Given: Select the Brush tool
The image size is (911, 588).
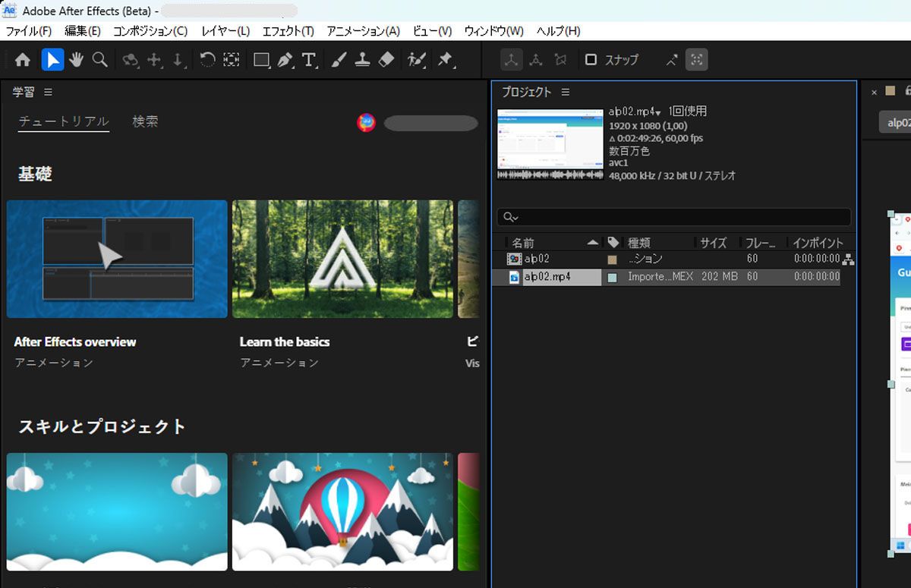Looking at the screenshot, I should click(x=339, y=59).
